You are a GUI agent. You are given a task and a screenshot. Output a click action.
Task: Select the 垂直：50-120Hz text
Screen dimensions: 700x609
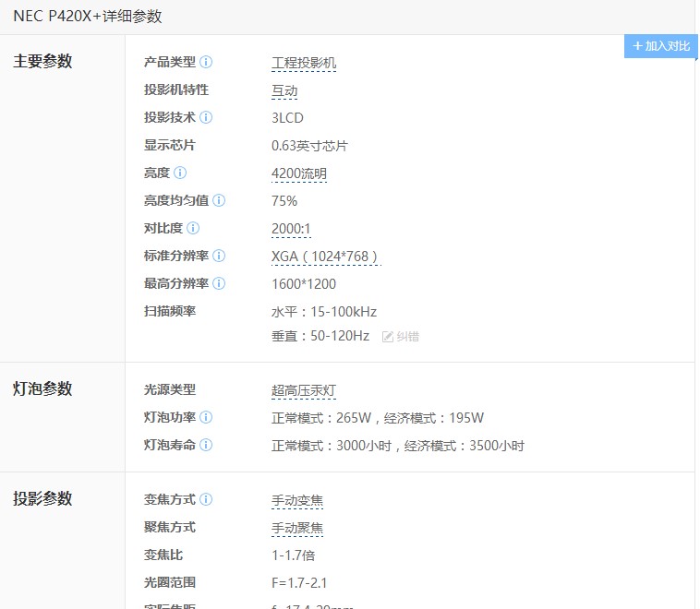click(320, 336)
